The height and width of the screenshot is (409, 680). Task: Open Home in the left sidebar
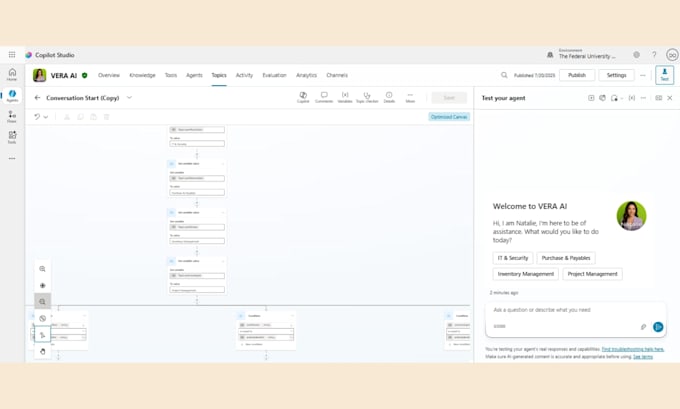point(12,74)
